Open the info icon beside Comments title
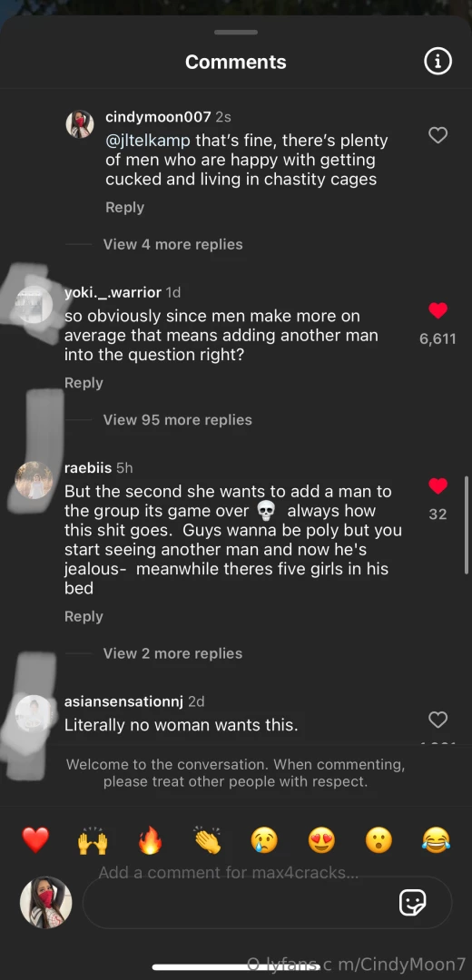472x980 pixels. (x=438, y=62)
